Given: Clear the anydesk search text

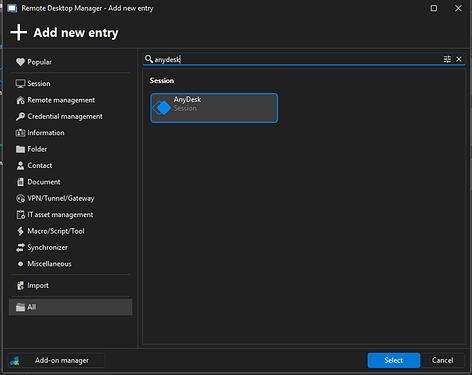Looking at the screenshot, I should pos(459,59).
